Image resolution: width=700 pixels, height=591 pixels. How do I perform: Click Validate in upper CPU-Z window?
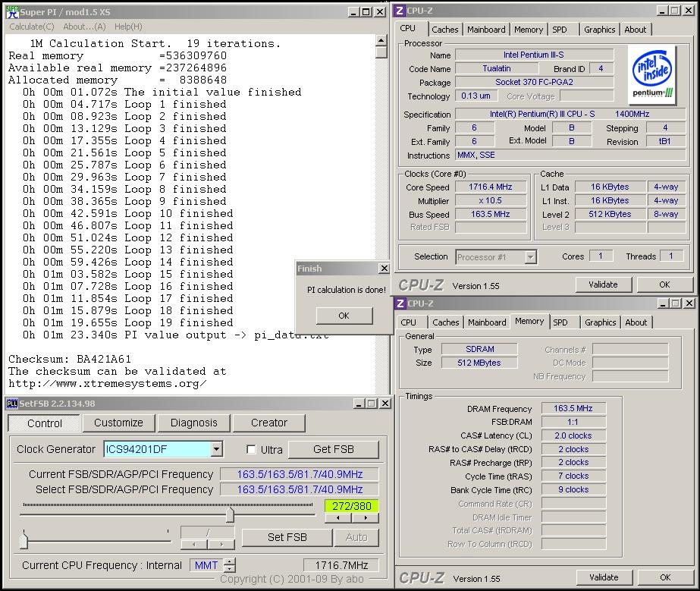pyautogui.click(x=603, y=284)
